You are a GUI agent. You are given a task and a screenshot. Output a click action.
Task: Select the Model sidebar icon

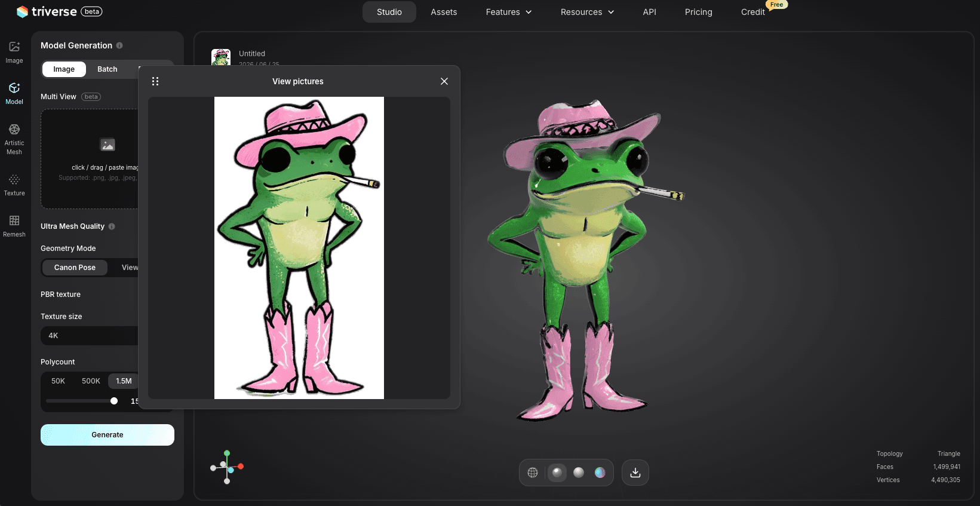(x=14, y=94)
